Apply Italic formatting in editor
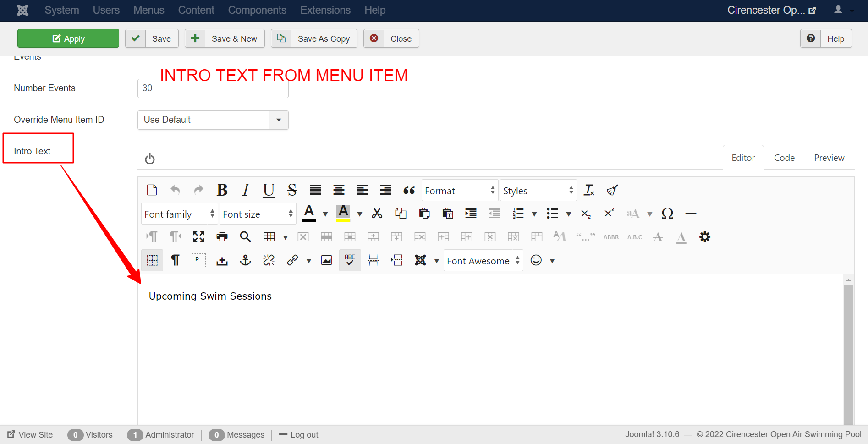Image resolution: width=868 pixels, height=444 pixels. pyautogui.click(x=246, y=190)
